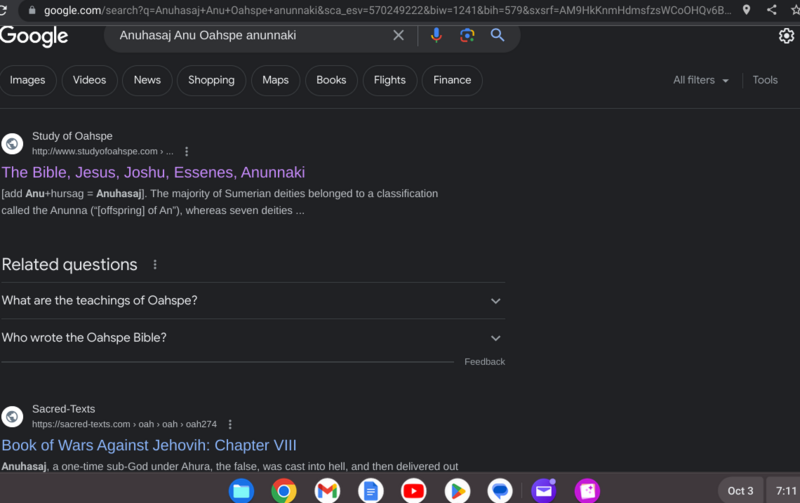This screenshot has height=503, width=800.
Task: Bookmark page with star icon
Action: coord(795,10)
